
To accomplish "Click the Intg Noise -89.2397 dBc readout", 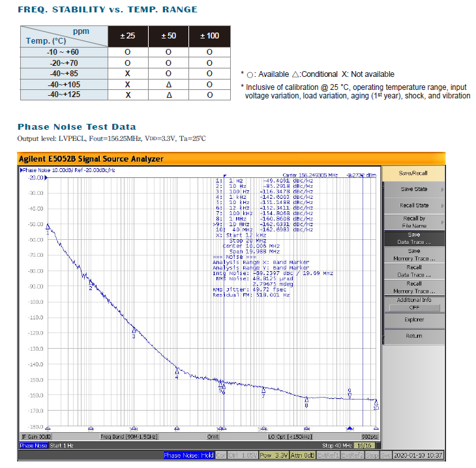I will coord(273,274).
